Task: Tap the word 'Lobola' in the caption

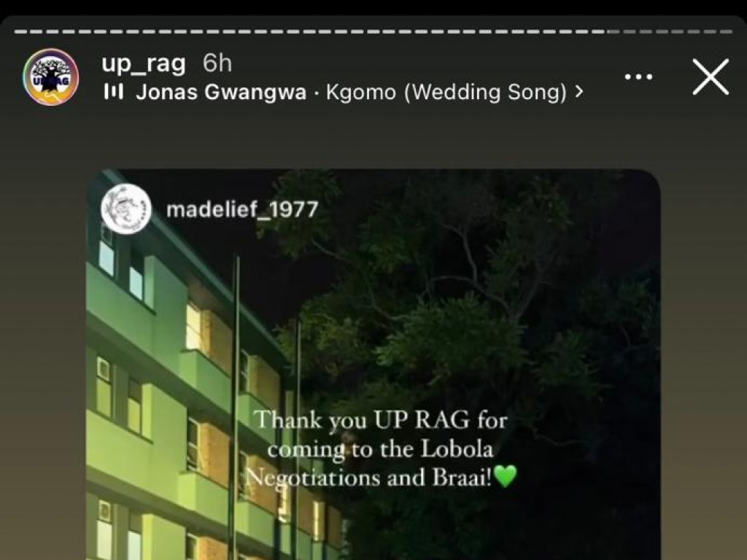Action: [x=457, y=449]
